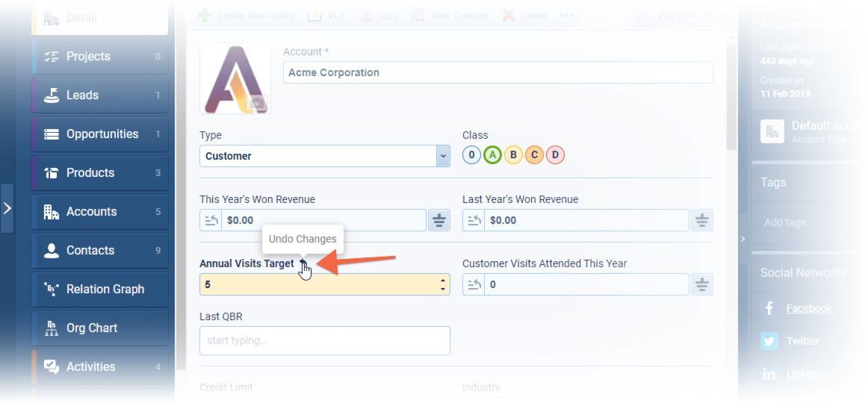
Task: Select class D rating circle
Action: coord(554,155)
